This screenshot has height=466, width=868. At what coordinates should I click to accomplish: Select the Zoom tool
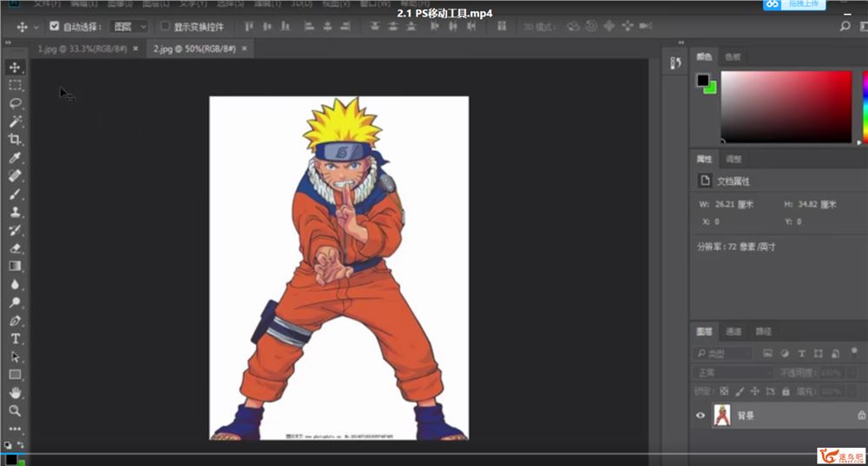click(x=15, y=410)
